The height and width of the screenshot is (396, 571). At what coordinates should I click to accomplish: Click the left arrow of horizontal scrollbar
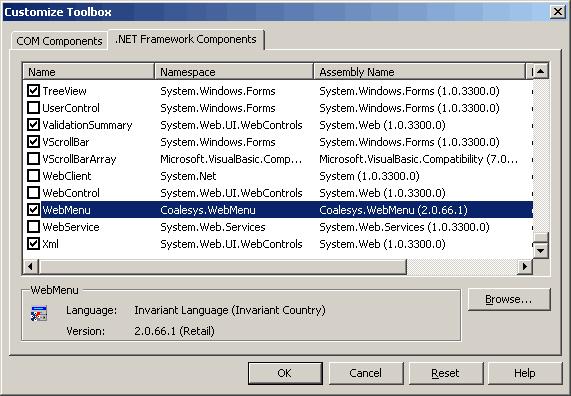click(31, 267)
